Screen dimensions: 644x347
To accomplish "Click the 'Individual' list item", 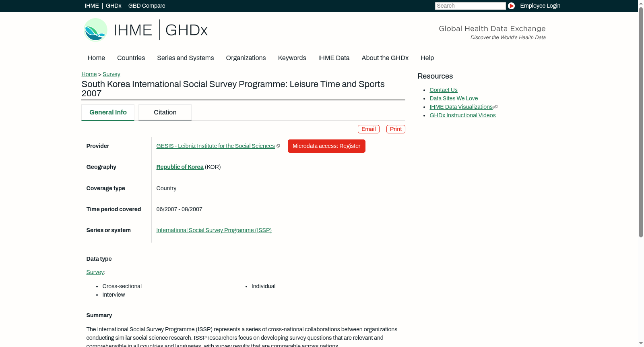I will click(263, 286).
